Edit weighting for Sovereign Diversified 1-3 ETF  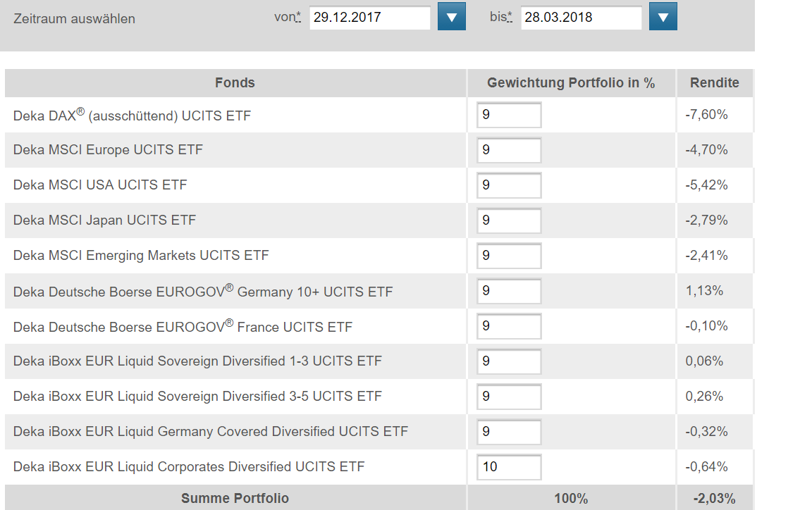tap(509, 361)
